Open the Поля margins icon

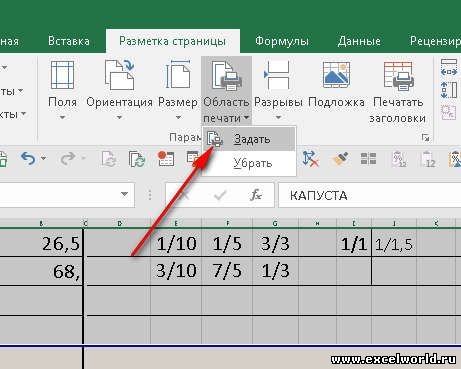pos(62,75)
